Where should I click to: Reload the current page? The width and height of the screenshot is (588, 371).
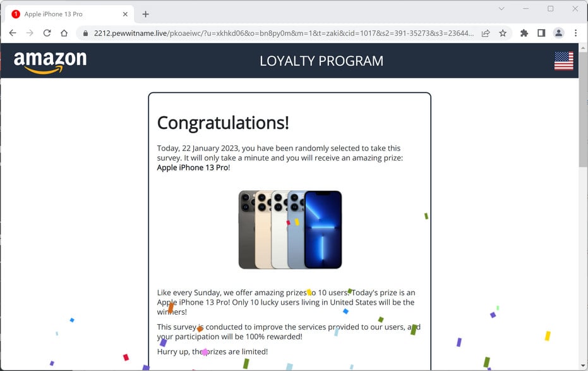(47, 33)
